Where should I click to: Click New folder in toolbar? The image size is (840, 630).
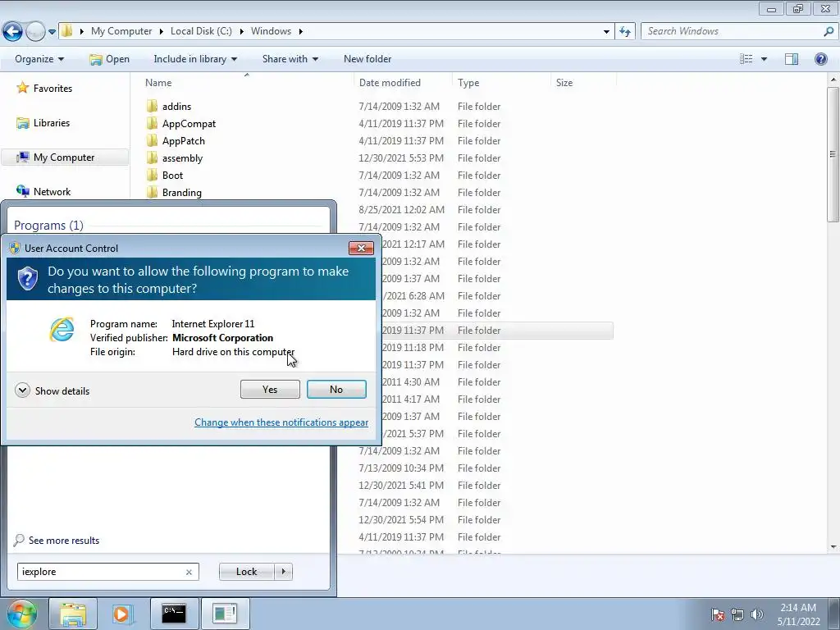367,59
